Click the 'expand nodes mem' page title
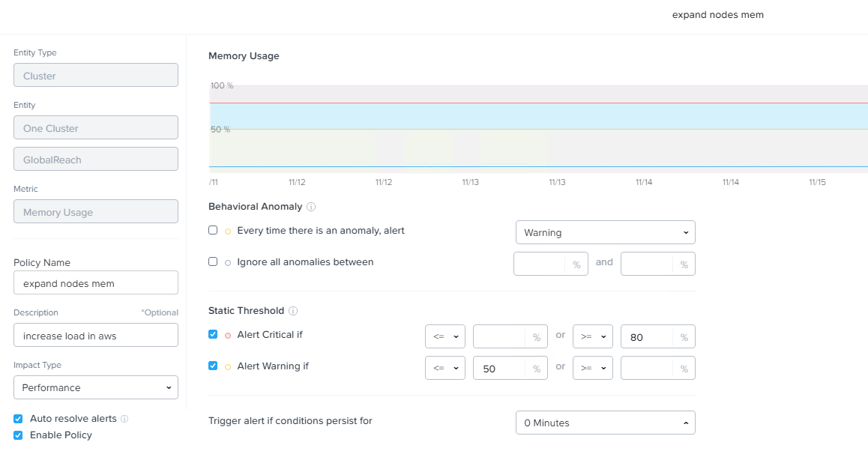Viewport: 868px width, 469px height. pyautogui.click(x=718, y=15)
